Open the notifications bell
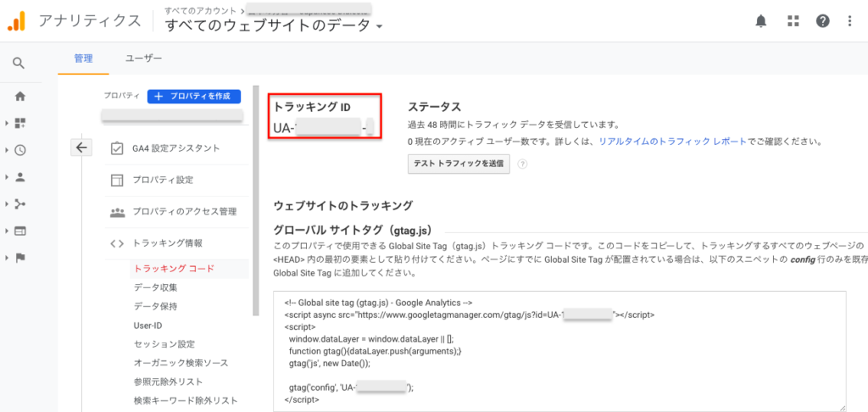The height and width of the screenshot is (412, 868). [761, 21]
